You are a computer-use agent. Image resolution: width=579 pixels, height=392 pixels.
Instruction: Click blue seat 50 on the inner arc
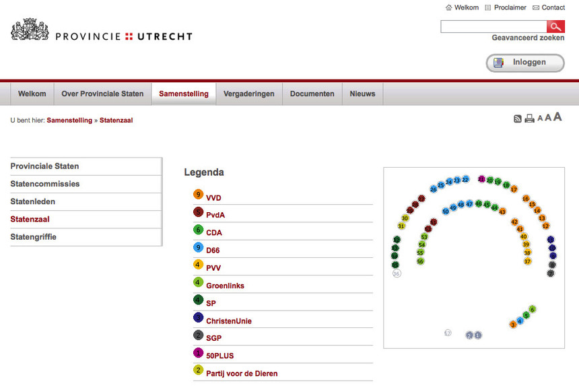coord(446,211)
